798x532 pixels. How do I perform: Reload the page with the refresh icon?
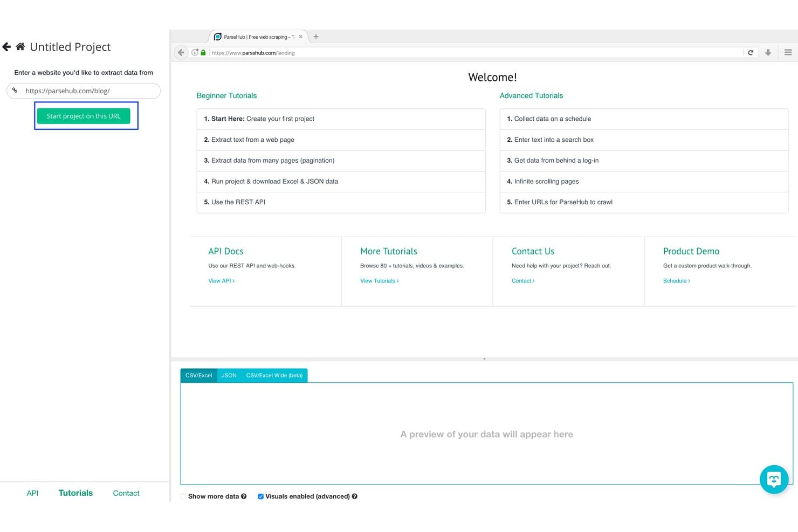point(751,52)
